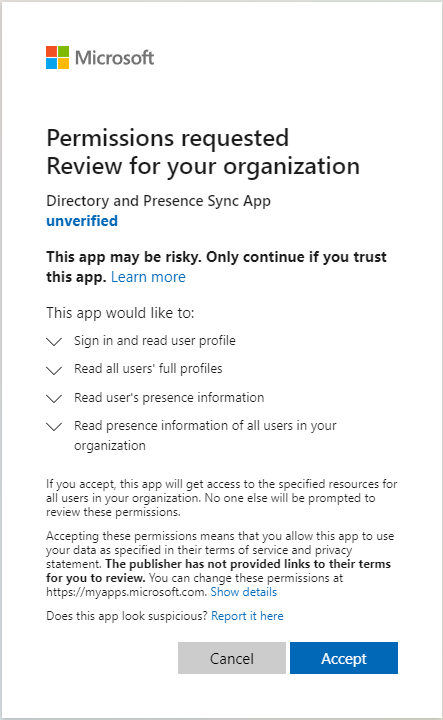
Task: Click the myapps.microsoft.com URL text
Action: pyautogui.click(x=126, y=592)
